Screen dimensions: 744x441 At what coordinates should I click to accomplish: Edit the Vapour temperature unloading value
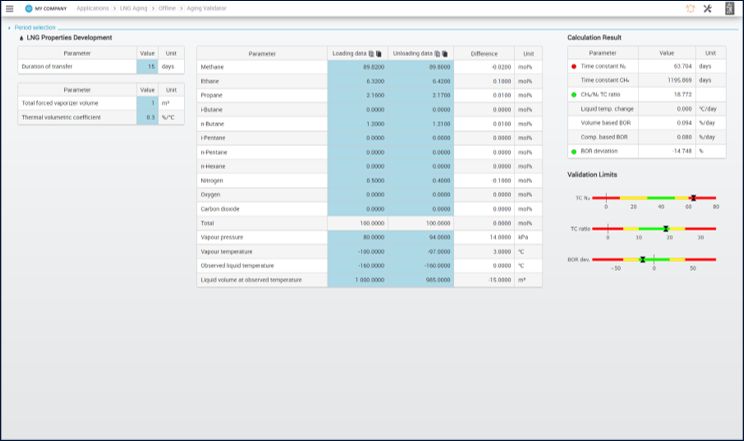[x=421, y=252]
